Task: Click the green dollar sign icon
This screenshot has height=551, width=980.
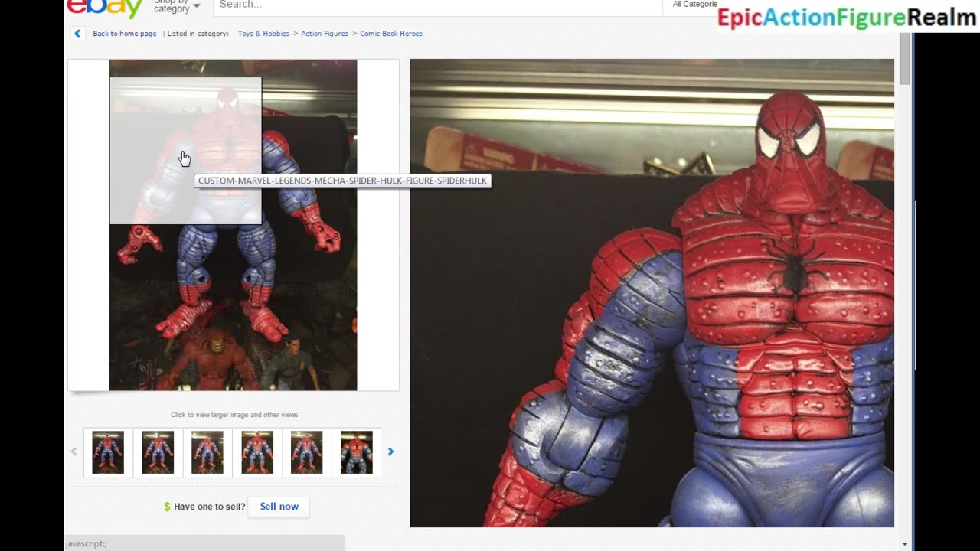Action: click(167, 507)
